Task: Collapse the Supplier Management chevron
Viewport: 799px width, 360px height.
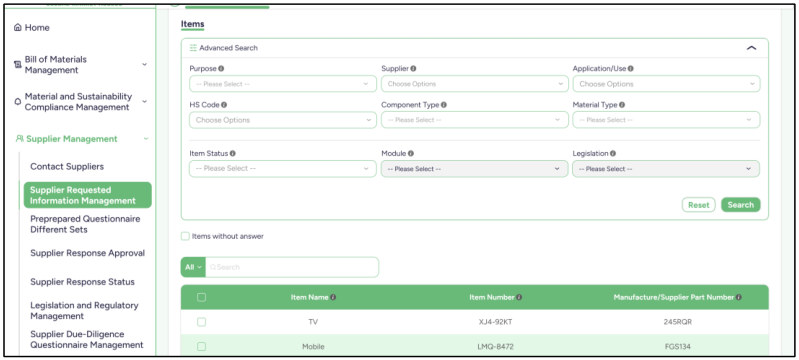Action: click(146, 139)
